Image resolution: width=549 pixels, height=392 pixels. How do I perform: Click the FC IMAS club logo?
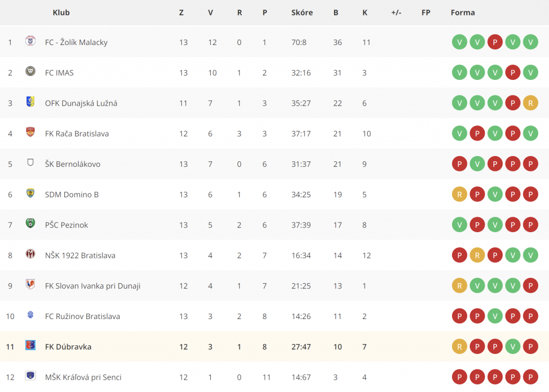click(x=31, y=71)
